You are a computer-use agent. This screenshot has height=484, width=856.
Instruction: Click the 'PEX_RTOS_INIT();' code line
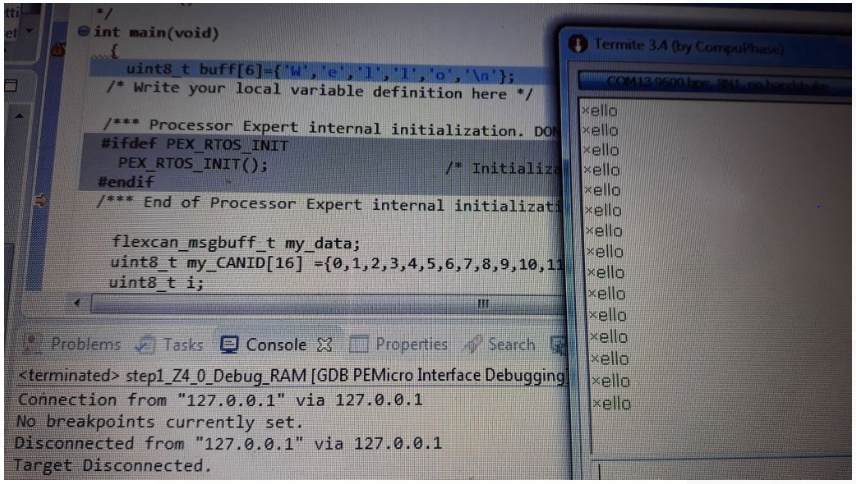pos(193,163)
